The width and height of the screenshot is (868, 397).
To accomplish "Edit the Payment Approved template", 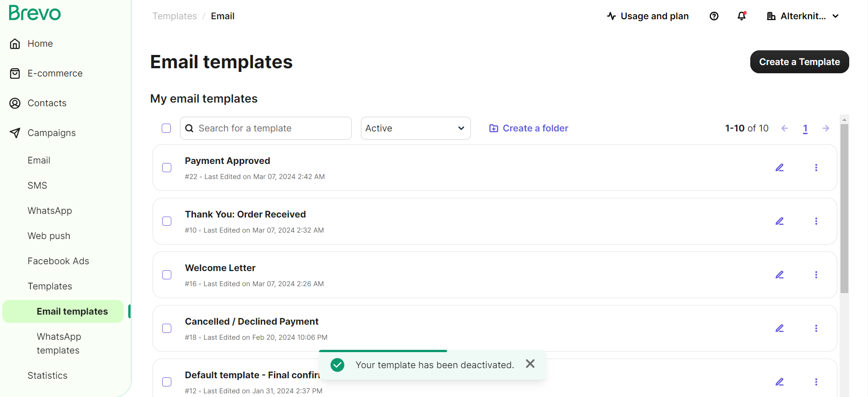I will pos(779,168).
